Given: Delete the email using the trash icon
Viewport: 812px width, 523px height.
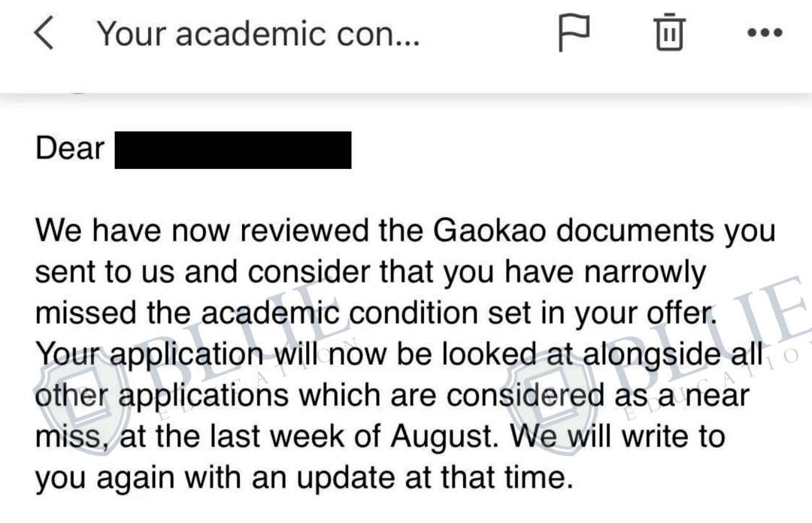Looking at the screenshot, I should [670, 32].
